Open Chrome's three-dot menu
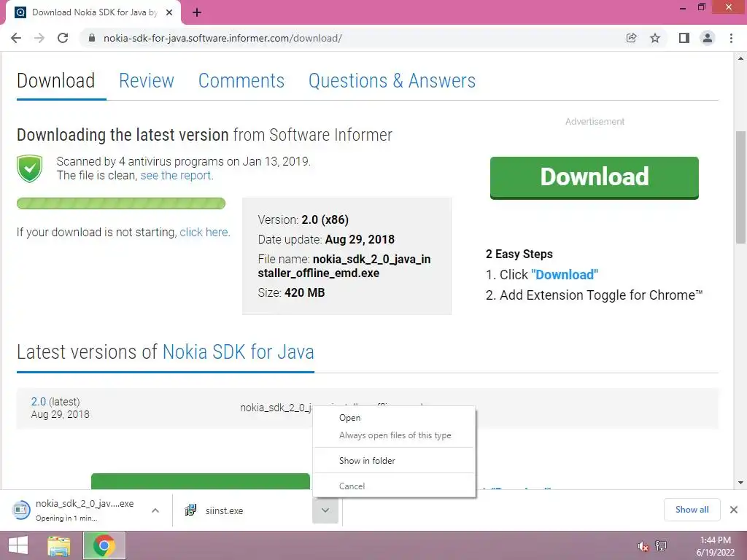The width and height of the screenshot is (747, 560). pyautogui.click(x=731, y=38)
